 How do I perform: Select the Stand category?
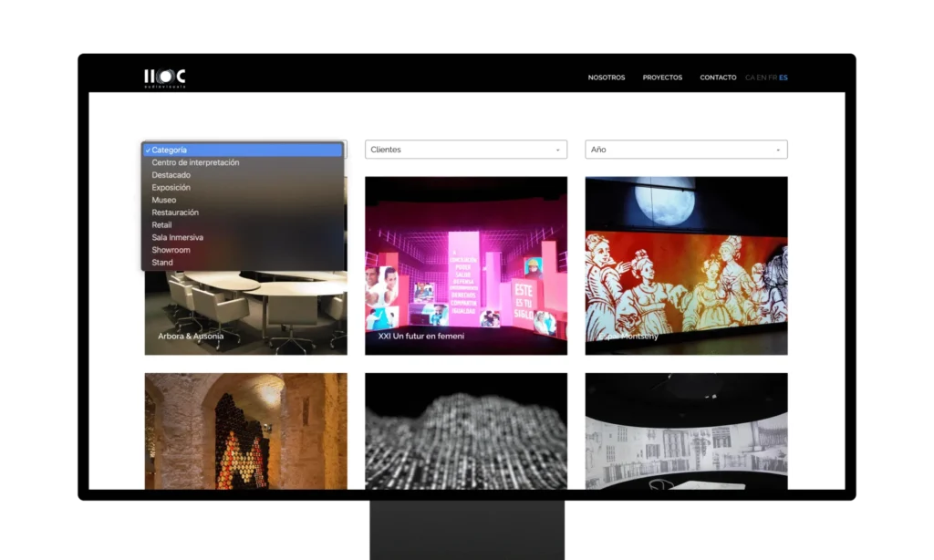[x=243, y=263]
